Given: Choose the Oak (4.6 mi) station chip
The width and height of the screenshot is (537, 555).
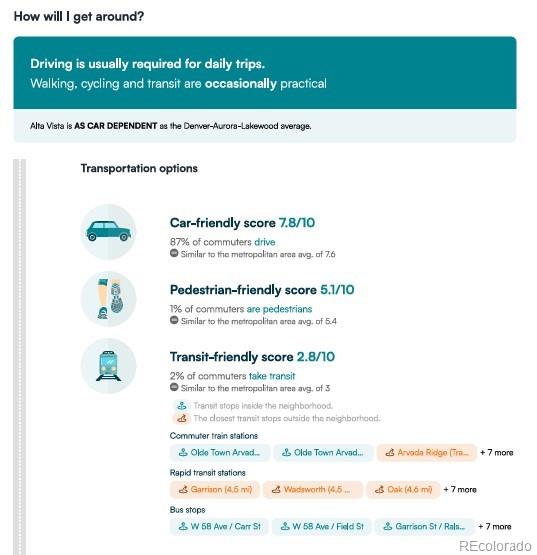Looking at the screenshot, I should [x=403, y=490].
